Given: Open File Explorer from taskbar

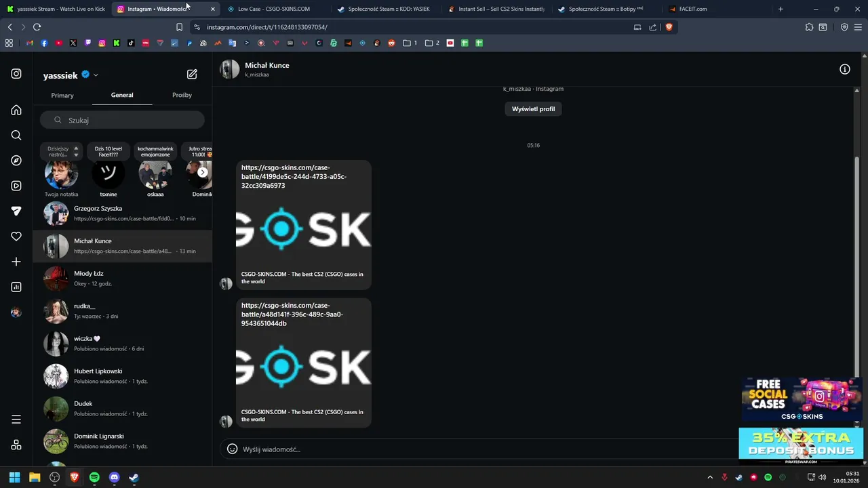Looking at the screenshot, I should 35,477.
